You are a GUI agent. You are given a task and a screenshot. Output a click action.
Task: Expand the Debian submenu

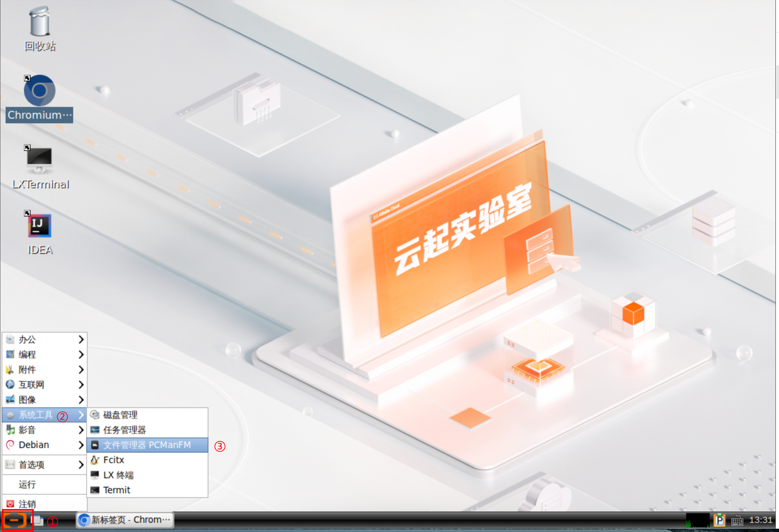pos(44,445)
